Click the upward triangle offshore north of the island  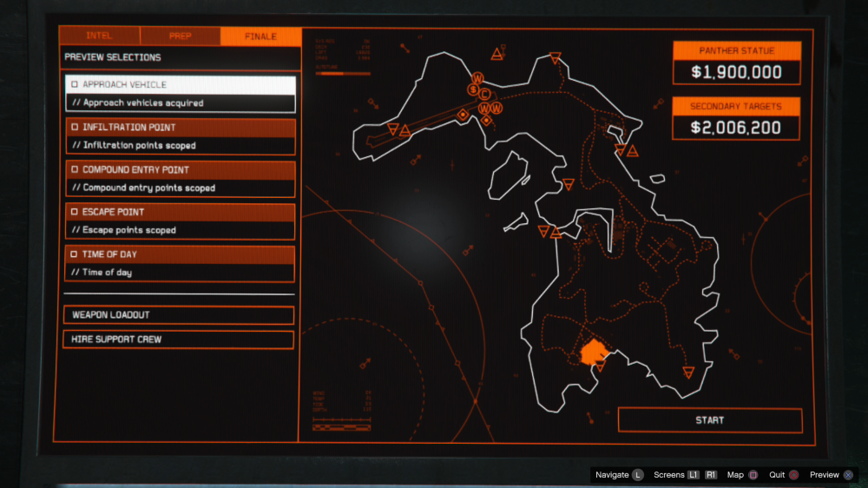point(496,54)
